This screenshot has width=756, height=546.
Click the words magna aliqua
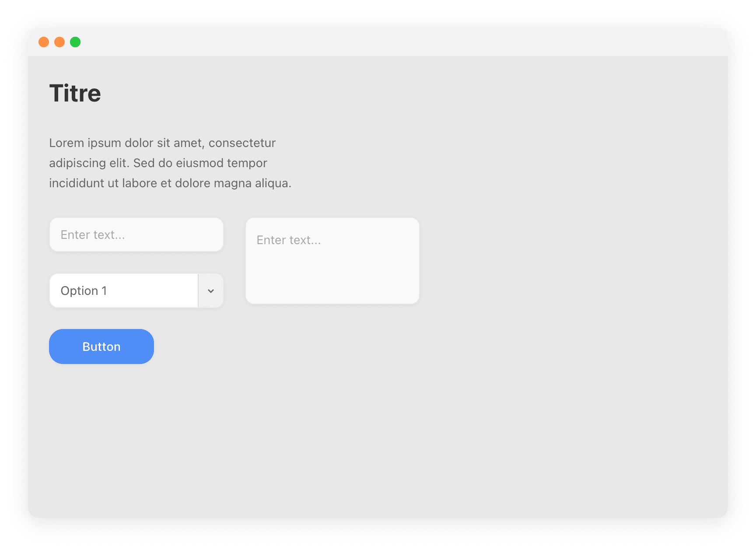coord(252,183)
